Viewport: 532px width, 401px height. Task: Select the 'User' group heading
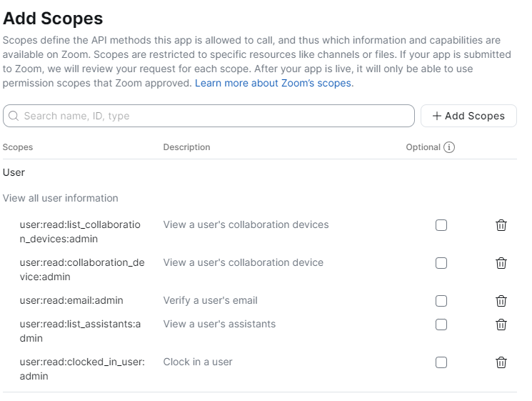point(14,172)
